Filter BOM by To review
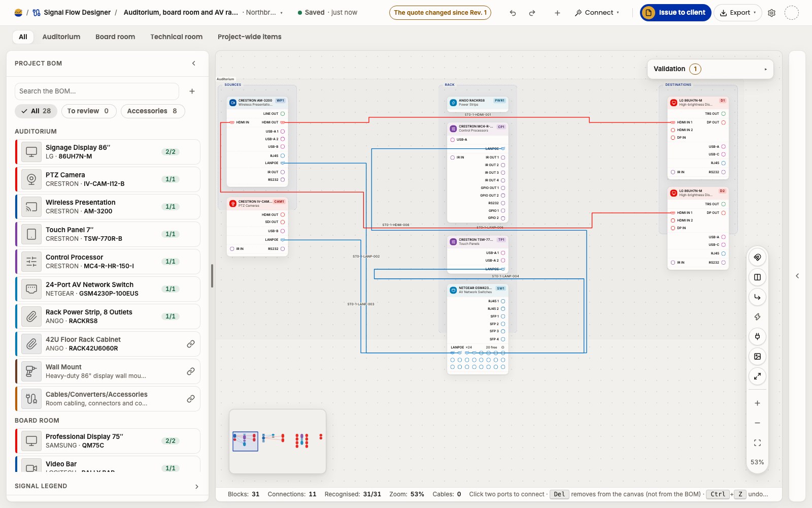 (89, 111)
